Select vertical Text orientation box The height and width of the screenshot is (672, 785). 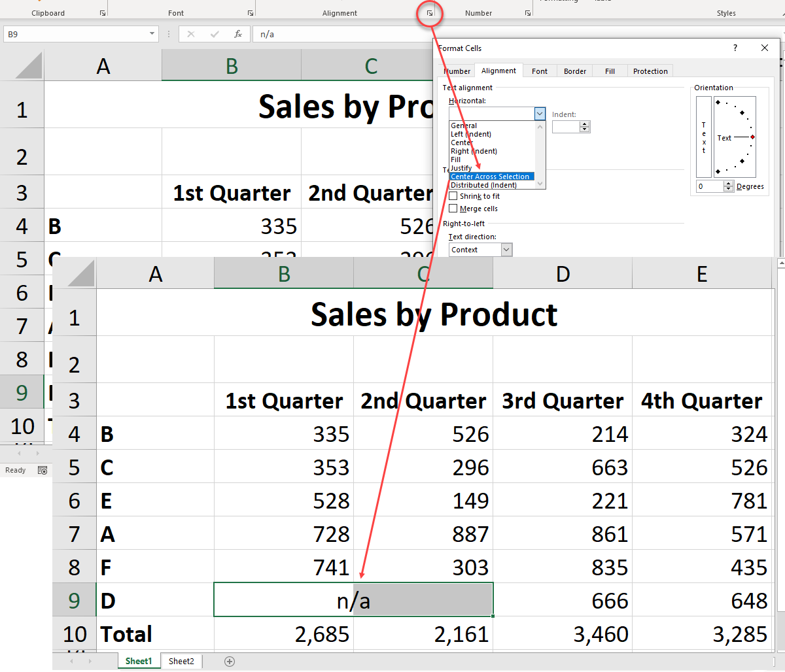pyautogui.click(x=704, y=137)
